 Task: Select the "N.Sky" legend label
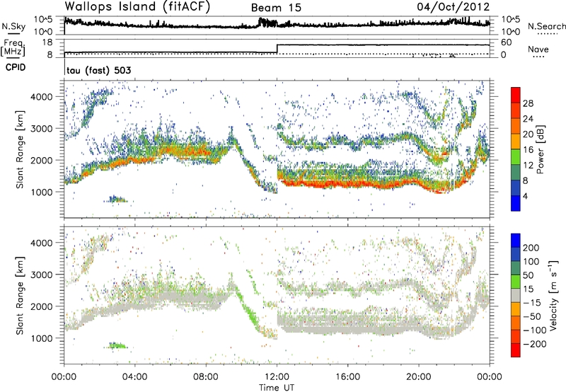[x=13, y=27]
